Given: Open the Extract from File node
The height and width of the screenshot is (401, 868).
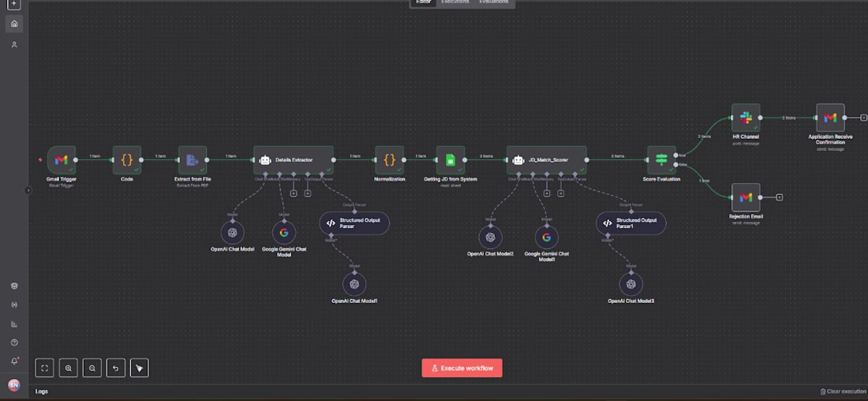Looking at the screenshot, I should [x=193, y=160].
